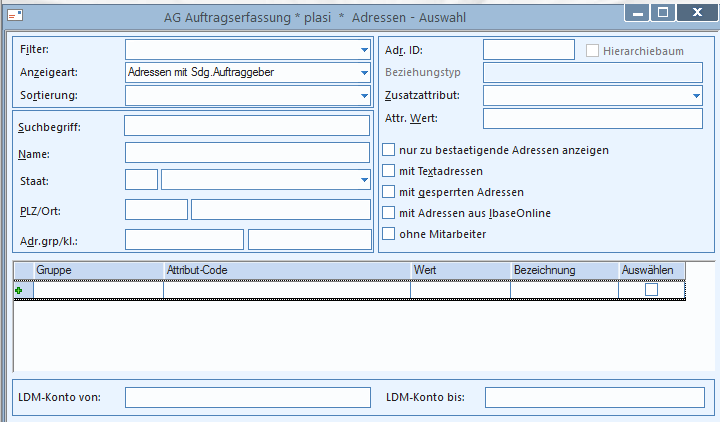This screenshot has width=720, height=422.
Task: Expand the Zusatzattribut dropdown
Action: pos(696,96)
